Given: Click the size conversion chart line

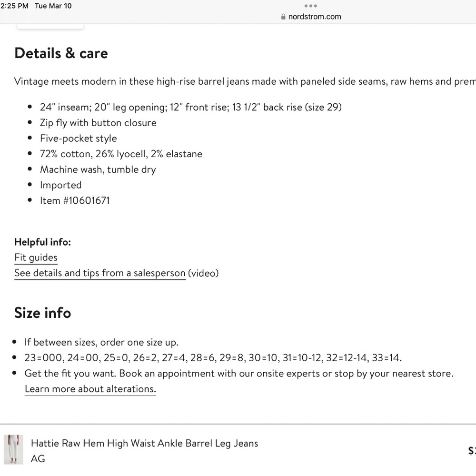Looking at the screenshot, I should point(213,358).
